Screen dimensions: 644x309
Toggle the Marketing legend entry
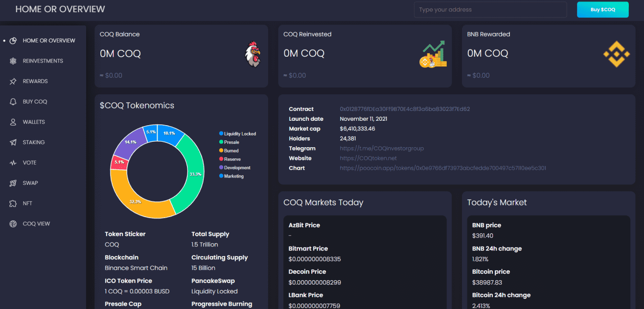(231, 176)
